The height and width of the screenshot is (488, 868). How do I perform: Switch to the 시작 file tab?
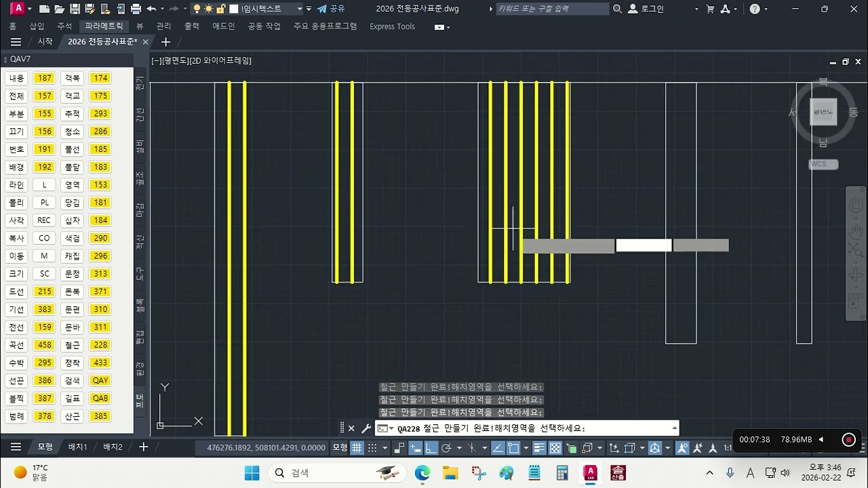45,41
